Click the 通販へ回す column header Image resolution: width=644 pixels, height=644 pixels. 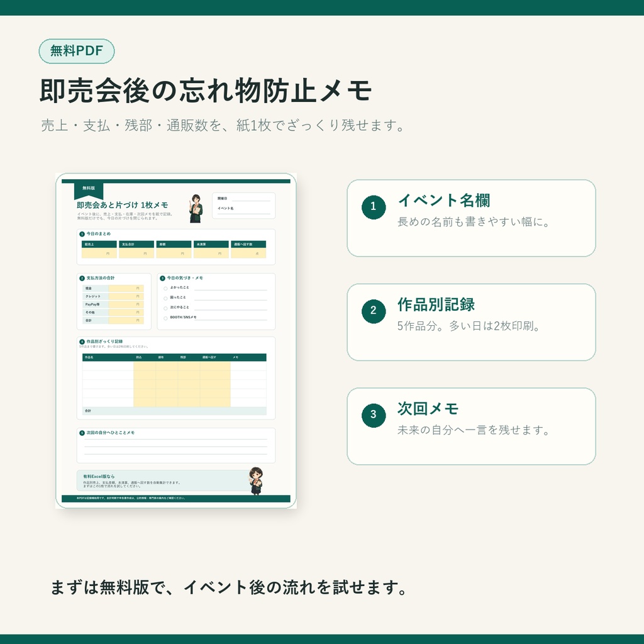215,357
